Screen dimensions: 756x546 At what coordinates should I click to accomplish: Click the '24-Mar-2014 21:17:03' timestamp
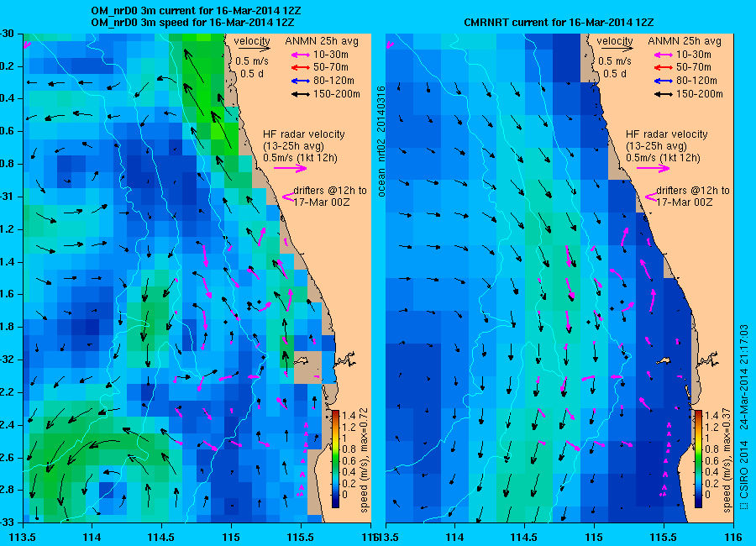[744, 376]
